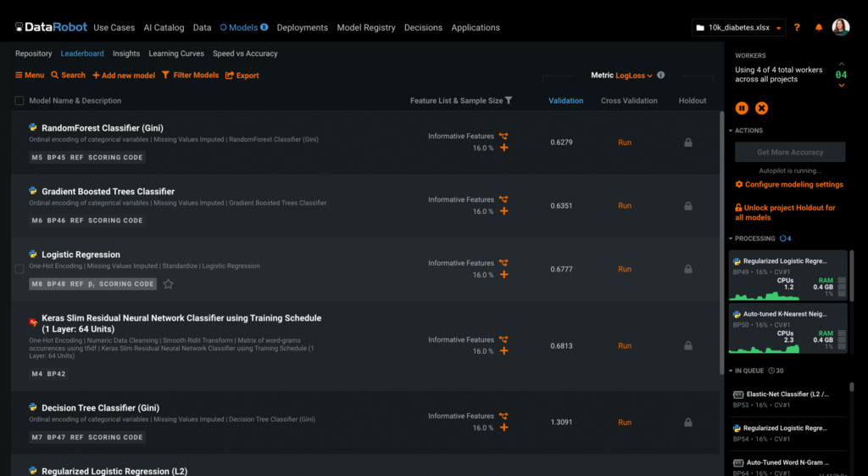Click the holdout lock for RandomForest Classifier
This screenshot has width=868, height=476.
688,143
